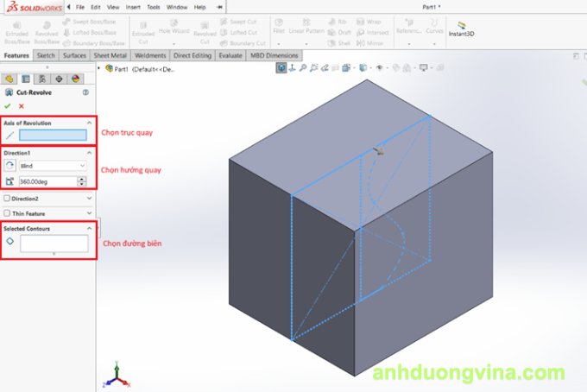Click the Axis of Revolution selection box
Screen dimensions: 587x392
53,135
